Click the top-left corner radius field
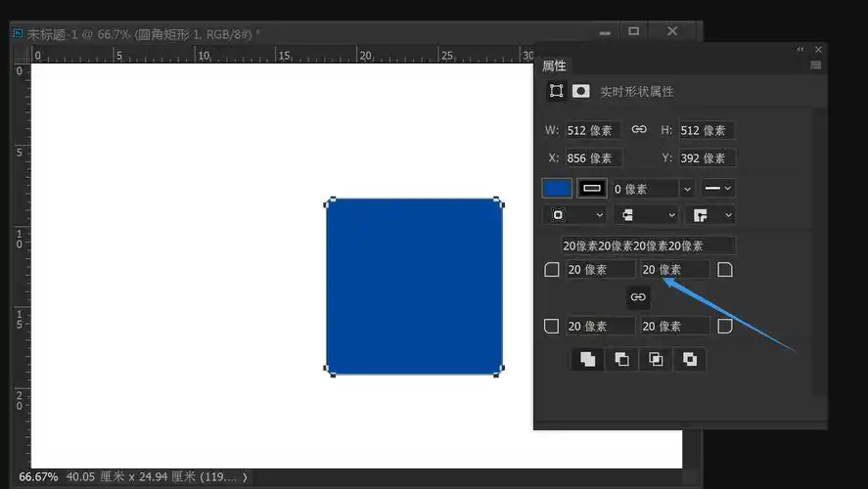 click(600, 270)
